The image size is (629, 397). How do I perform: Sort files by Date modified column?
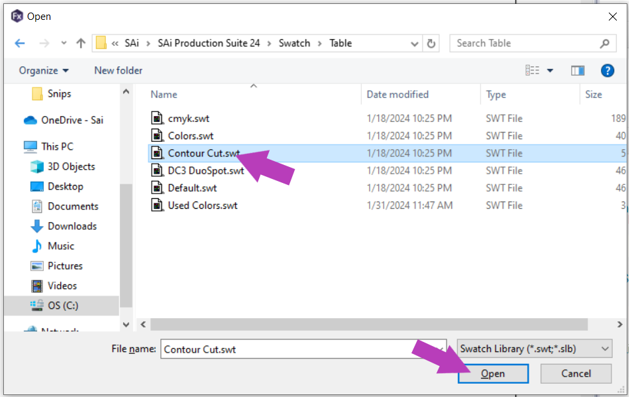[398, 95]
